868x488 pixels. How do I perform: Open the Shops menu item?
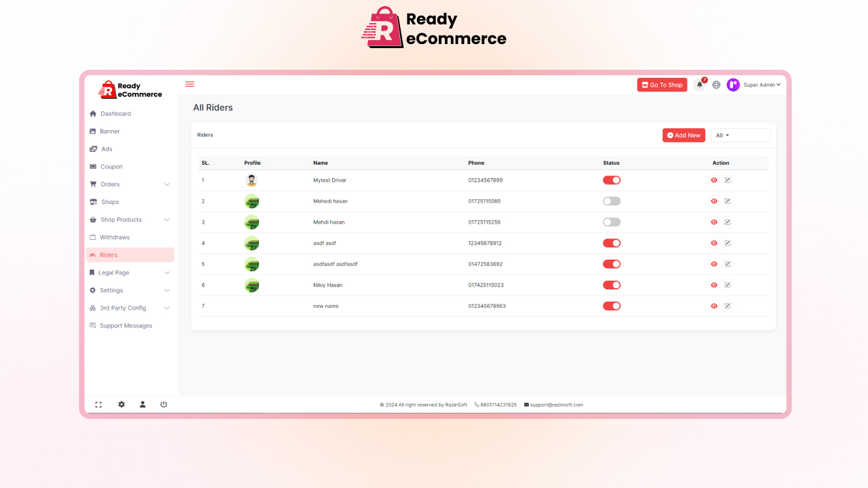click(109, 201)
